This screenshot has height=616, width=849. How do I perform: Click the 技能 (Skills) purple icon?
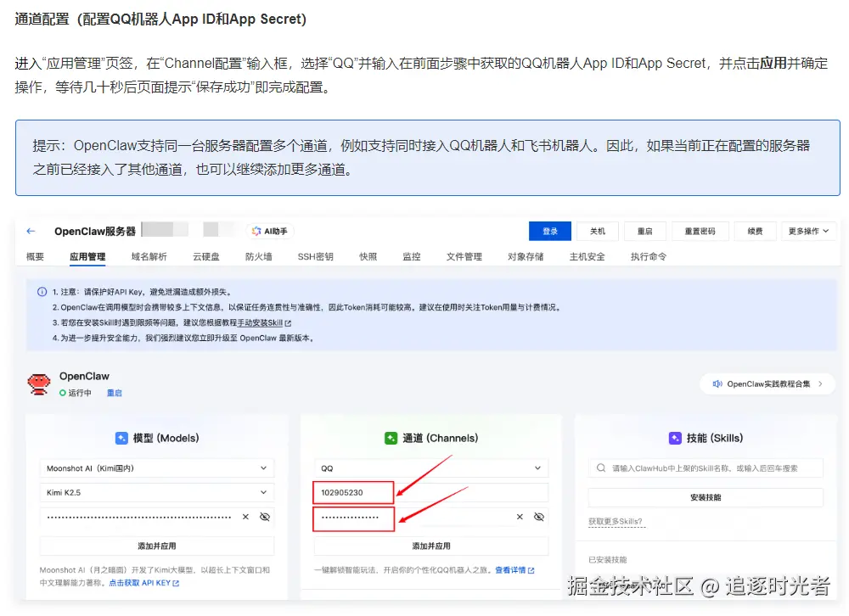coord(675,438)
